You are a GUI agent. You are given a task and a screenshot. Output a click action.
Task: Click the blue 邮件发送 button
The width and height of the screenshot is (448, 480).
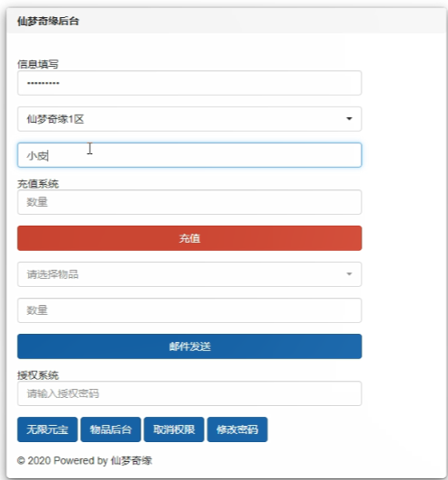pos(189,346)
